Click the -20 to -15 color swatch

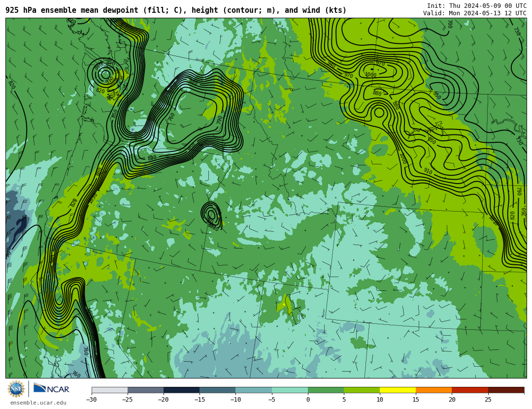181,390
